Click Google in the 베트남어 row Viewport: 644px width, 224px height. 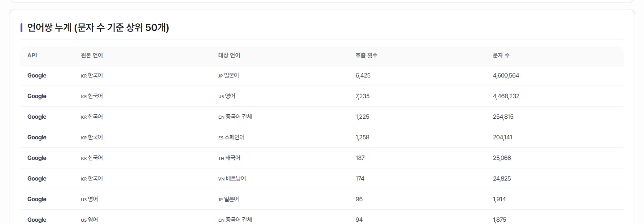37,179
